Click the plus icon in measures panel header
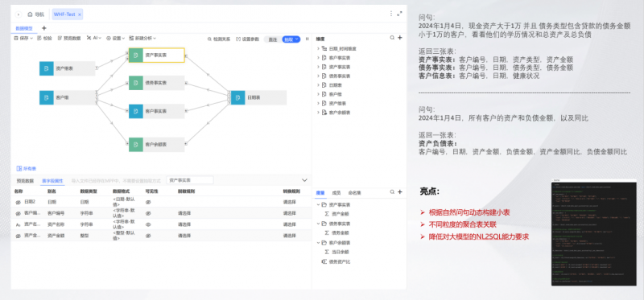Image resolution: width=644 pixels, height=300 pixels. point(400,192)
